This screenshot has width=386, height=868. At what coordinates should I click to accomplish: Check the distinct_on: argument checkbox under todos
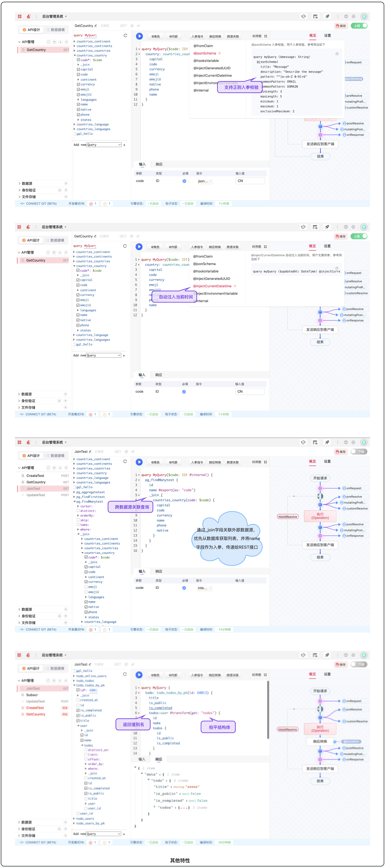pyautogui.click(x=86, y=750)
